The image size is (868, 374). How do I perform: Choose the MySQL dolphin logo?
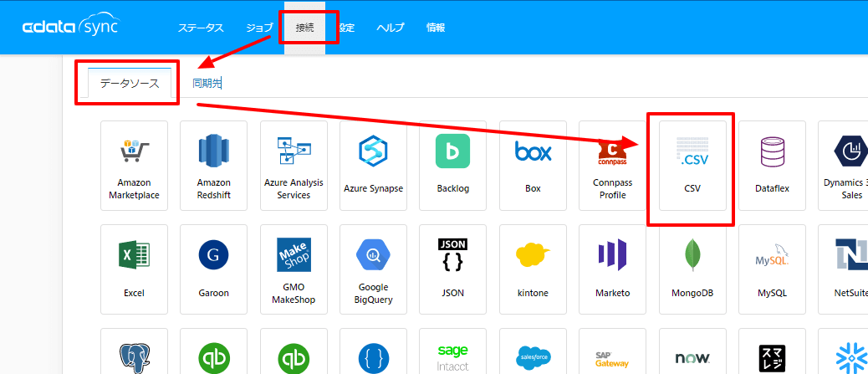point(772,255)
